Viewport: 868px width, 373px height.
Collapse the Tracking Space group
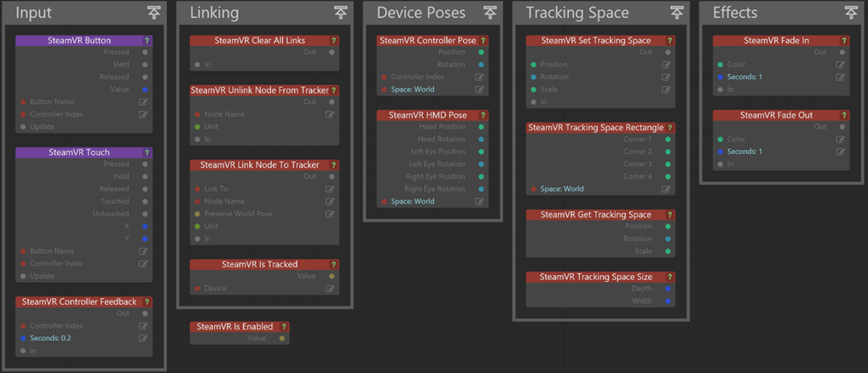[x=676, y=12]
